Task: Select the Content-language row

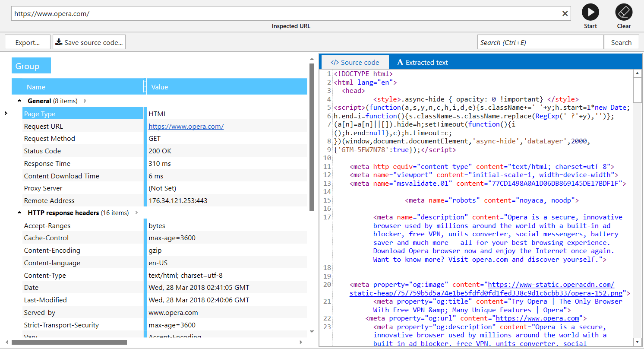Action: [165, 263]
